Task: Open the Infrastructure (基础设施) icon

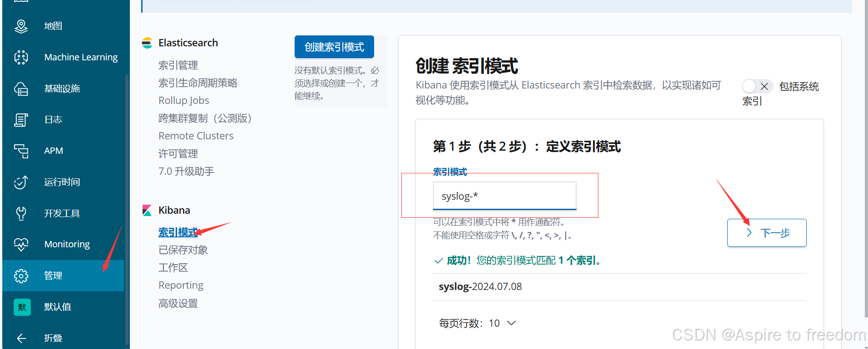Action: (x=21, y=88)
